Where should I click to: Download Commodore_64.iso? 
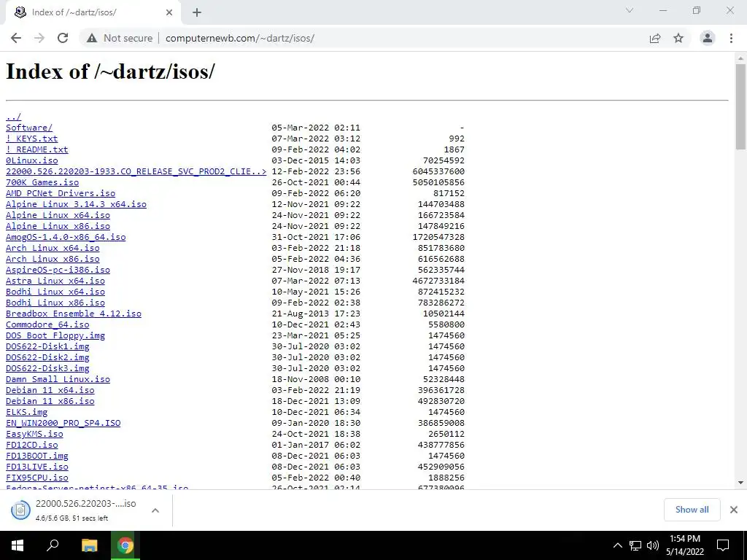[47, 324]
